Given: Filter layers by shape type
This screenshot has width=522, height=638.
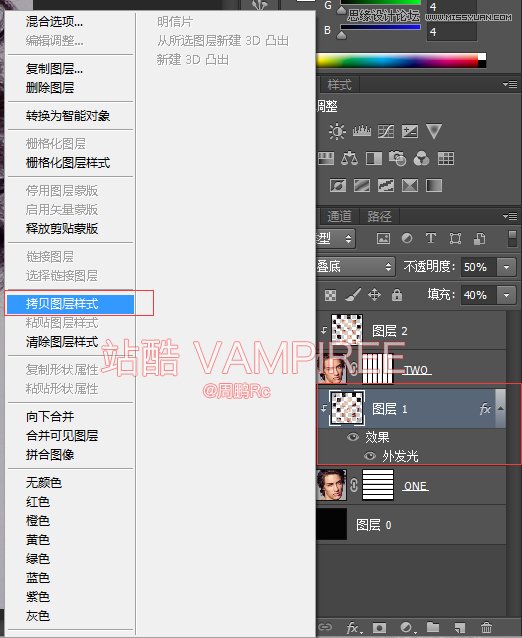Looking at the screenshot, I should [x=455, y=238].
